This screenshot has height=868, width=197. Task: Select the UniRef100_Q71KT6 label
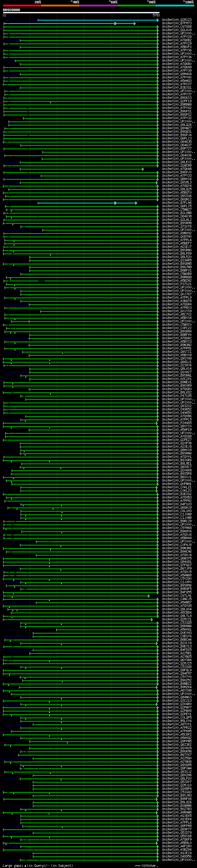click(177, 227)
